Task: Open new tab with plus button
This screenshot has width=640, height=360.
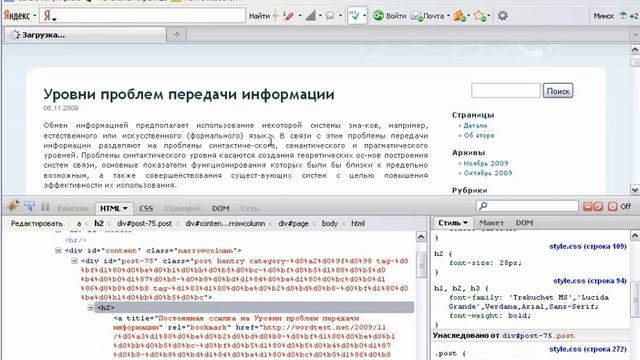Action: [x=176, y=35]
